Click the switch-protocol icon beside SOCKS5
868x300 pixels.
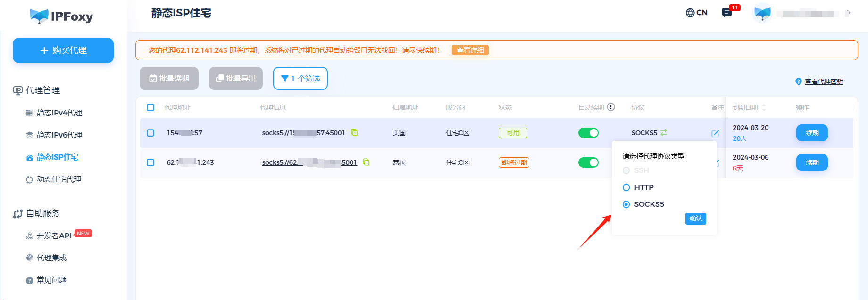tap(664, 132)
